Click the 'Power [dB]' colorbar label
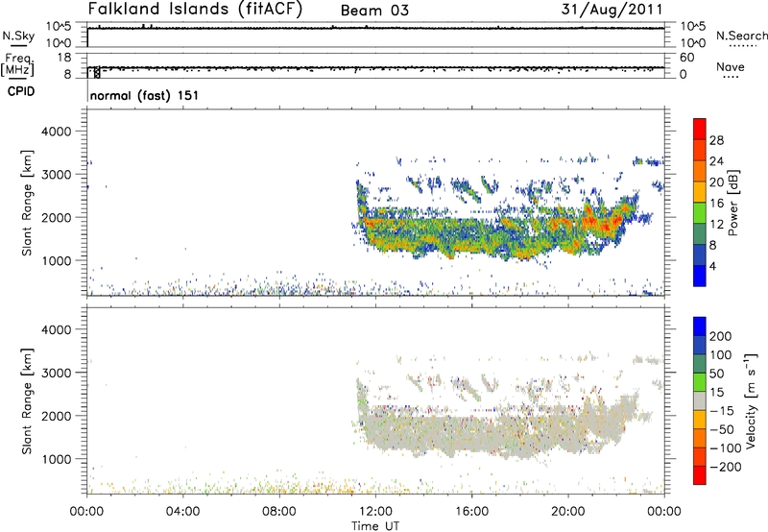Image resolution: width=768 pixels, height=532 pixels. tap(732, 203)
